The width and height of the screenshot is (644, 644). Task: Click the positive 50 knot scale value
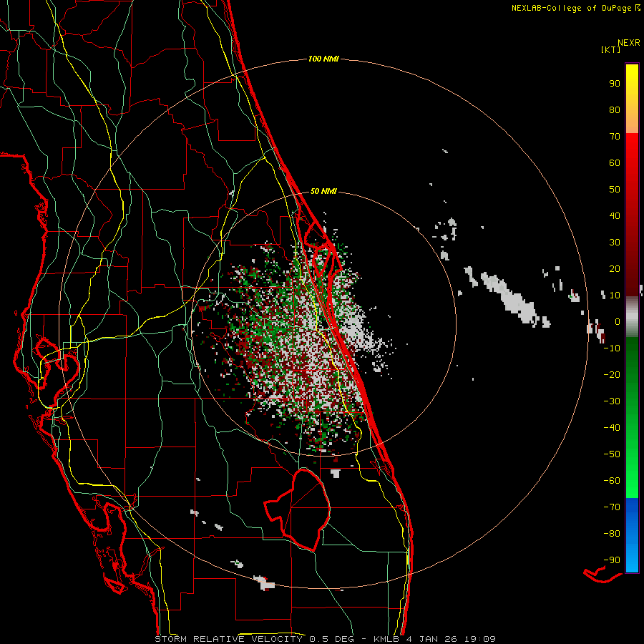click(615, 190)
